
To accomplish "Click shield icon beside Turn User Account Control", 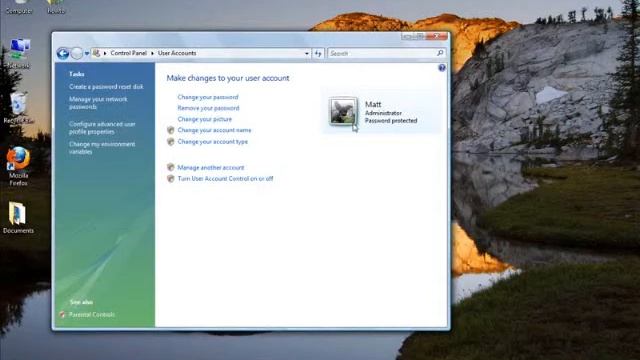I will click(171, 178).
